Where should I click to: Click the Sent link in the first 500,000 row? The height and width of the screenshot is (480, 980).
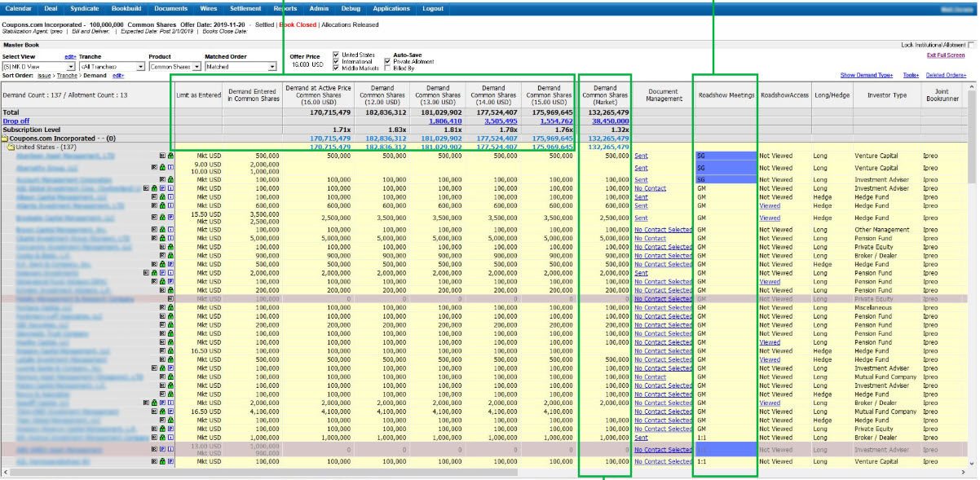click(641, 155)
